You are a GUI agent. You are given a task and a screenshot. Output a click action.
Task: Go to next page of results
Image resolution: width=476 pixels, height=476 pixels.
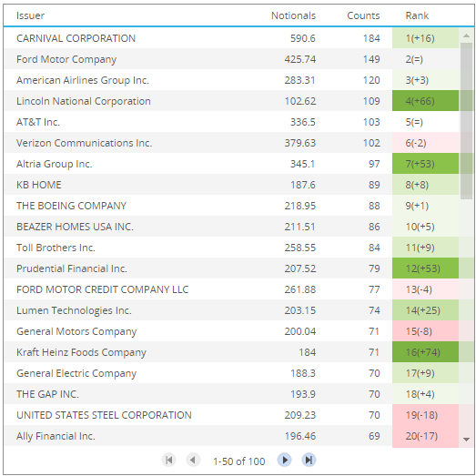[x=285, y=460]
